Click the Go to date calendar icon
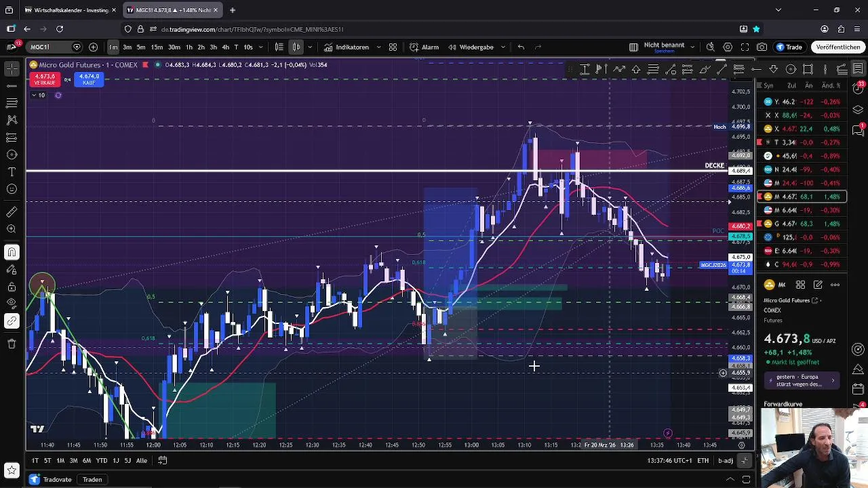Screen dimensions: 868x488 [x=163, y=460]
